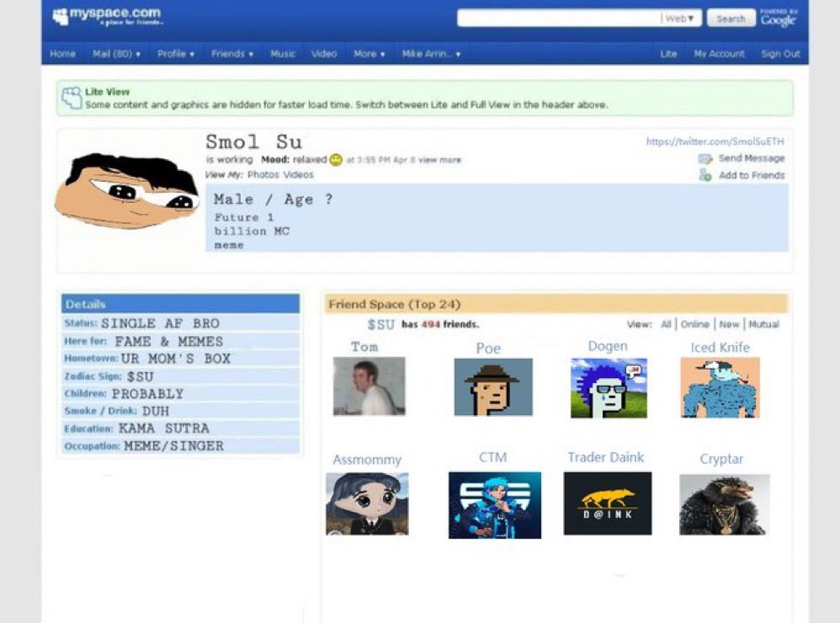Switch to Lite view in header
Viewport: 840px width, 623px height.
click(x=668, y=54)
